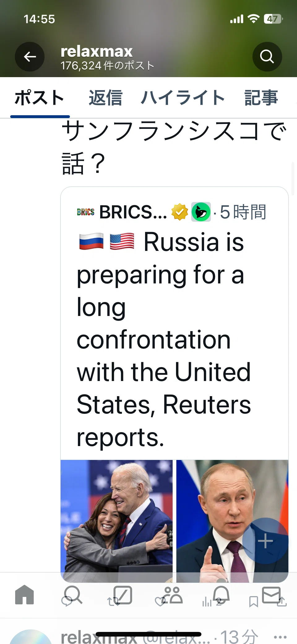Open Biden and Harris photo

coord(117,521)
